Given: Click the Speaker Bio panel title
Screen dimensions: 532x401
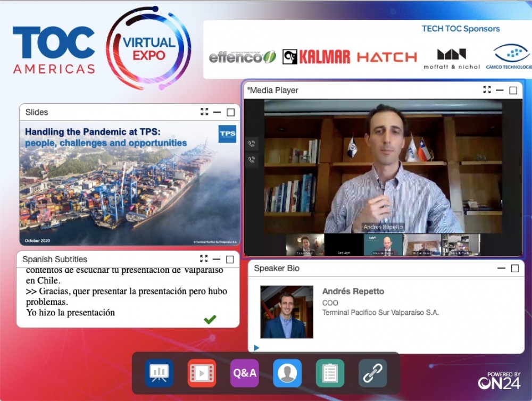Looking at the screenshot, I should [x=277, y=269].
